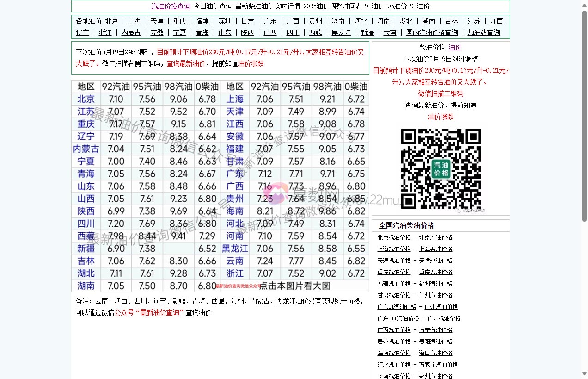Open 广州汽油价格 sidebar link
588x379 pixels.
coord(441,306)
